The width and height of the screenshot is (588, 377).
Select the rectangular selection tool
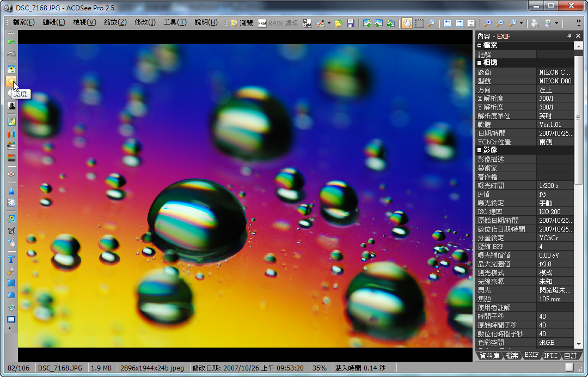419,23
